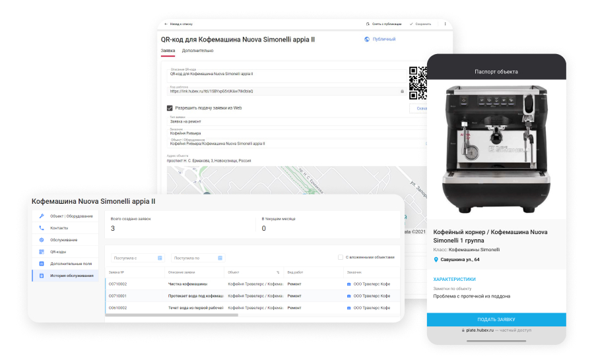Select the Заявка tab
594x364 pixels.
pyautogui.click(x=168, y=51)
